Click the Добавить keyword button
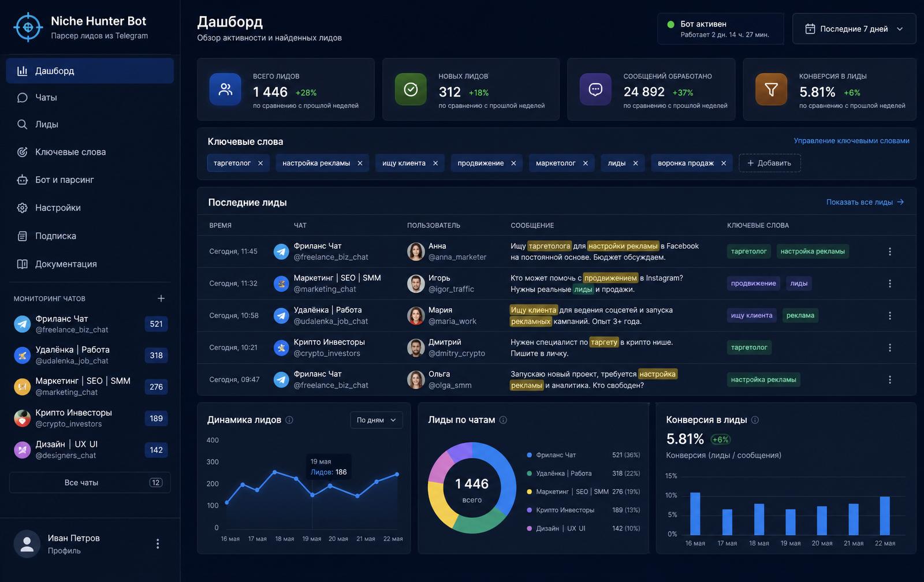 (769, 163)
